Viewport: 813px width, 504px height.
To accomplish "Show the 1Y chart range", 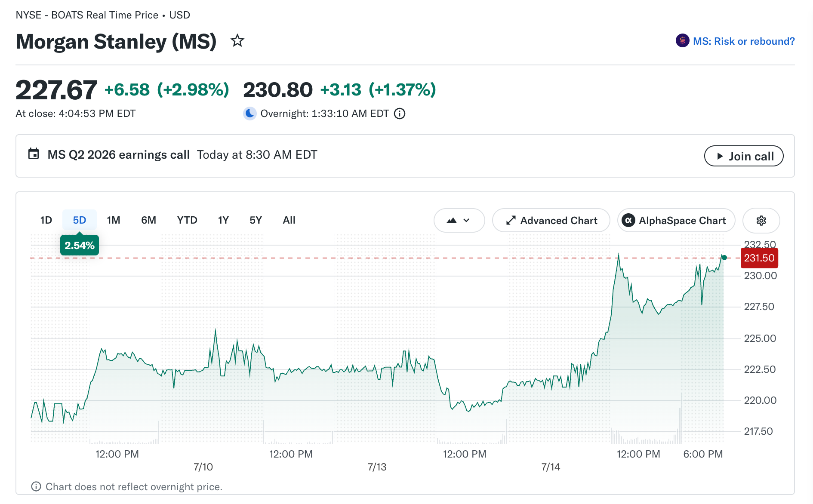I will coord(223,220).
